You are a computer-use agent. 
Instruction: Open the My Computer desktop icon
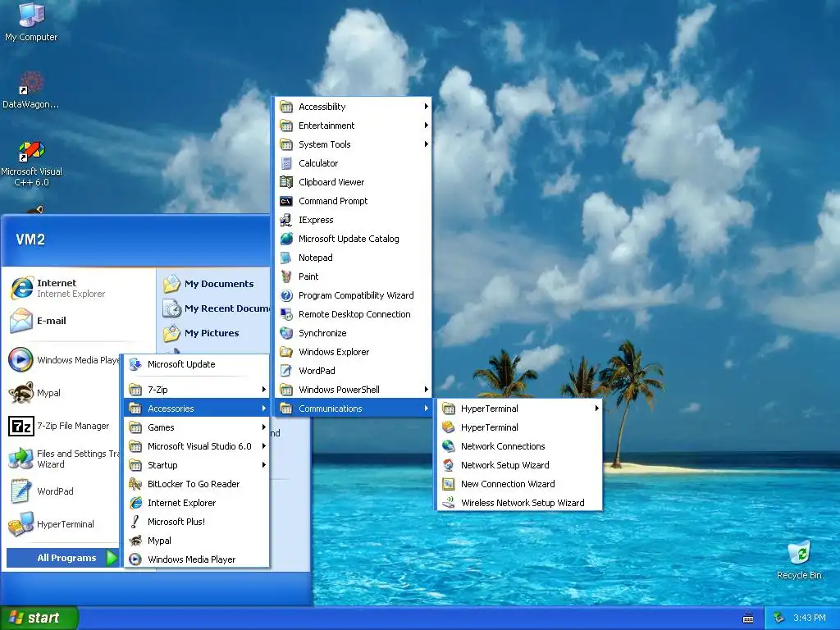pyautogui.click(x=31, y=21)
